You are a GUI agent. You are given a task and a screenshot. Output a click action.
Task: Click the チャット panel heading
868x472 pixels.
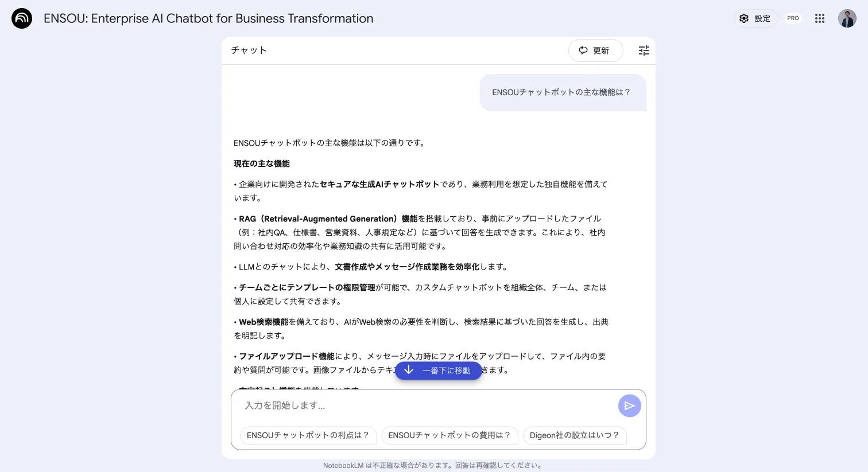tap(249, 50)
